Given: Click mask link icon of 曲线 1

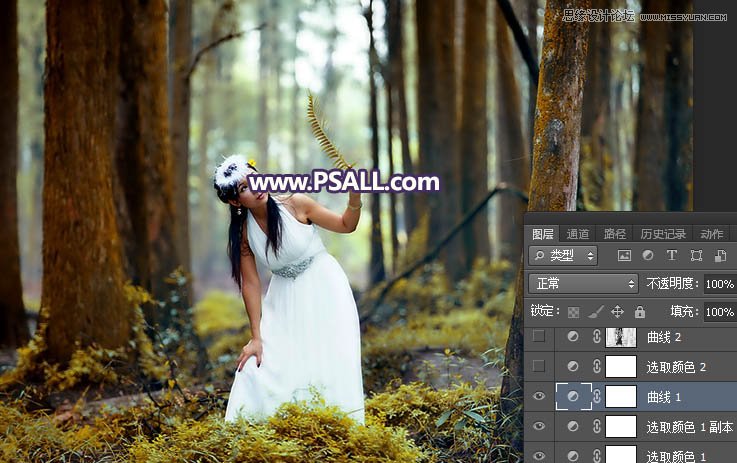Looking at the screenshot, I should tap(596, 397).
